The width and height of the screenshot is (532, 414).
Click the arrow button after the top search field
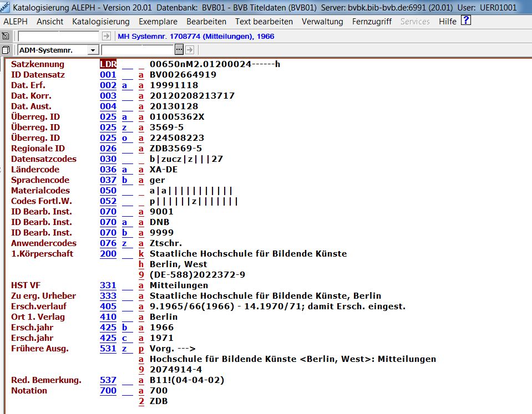(107, 36)
